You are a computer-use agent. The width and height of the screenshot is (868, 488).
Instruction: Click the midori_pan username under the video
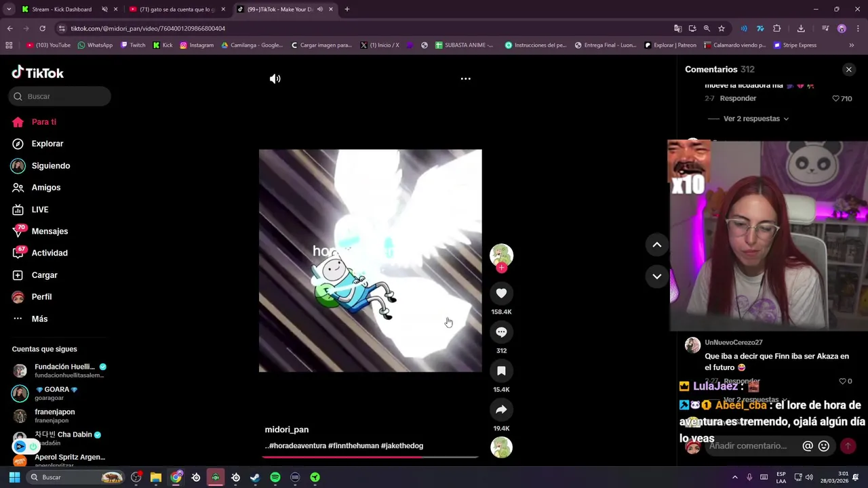click(x=286, y=430)
